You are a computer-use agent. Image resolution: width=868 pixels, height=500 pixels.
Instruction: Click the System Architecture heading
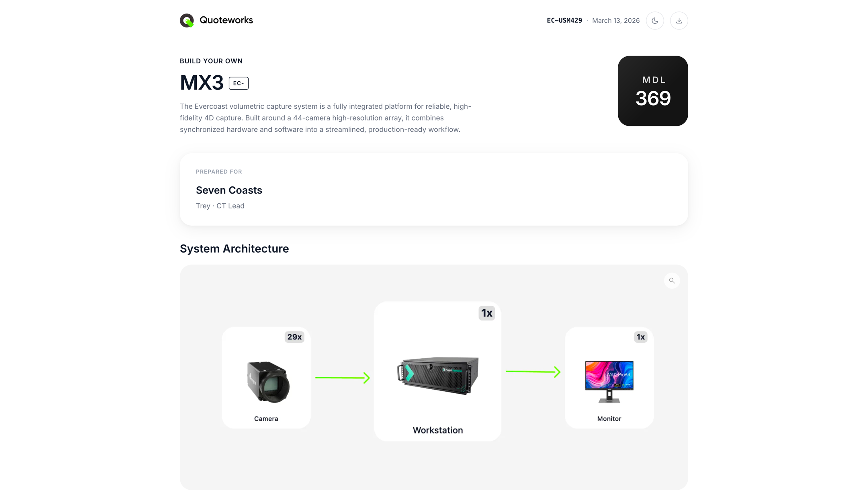[234, 249]
